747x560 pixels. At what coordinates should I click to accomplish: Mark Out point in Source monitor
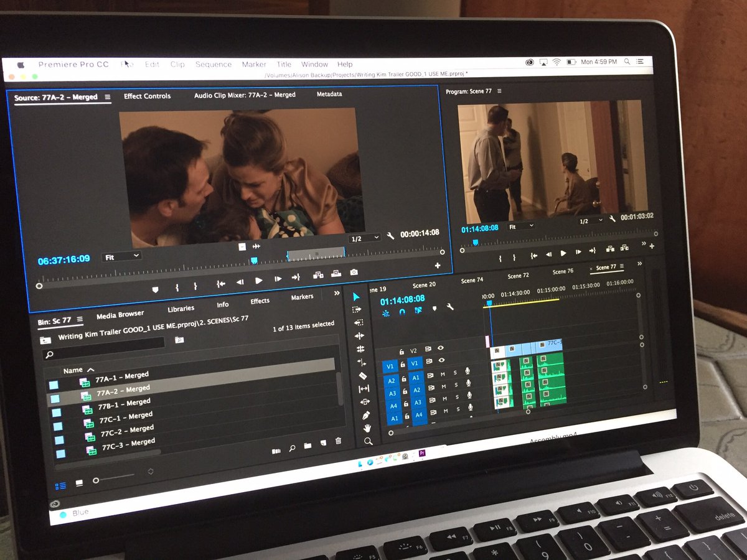[195, 286]
